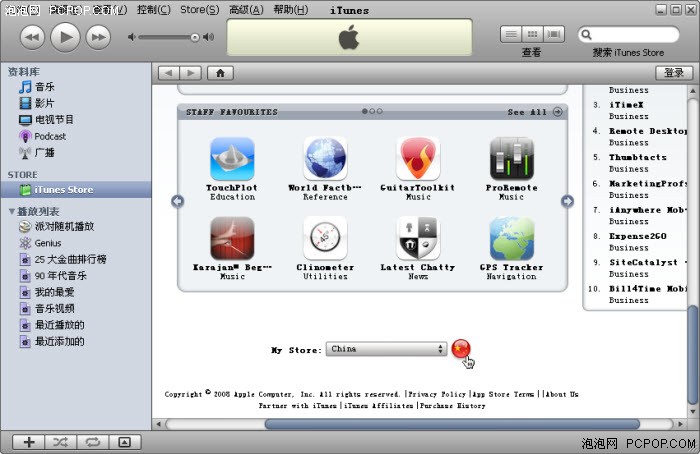Switch to list view

511,34
